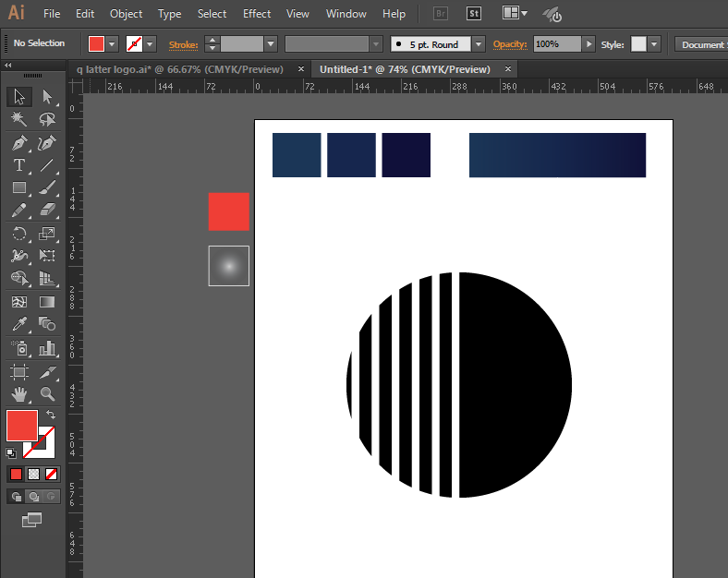Select the Zoom tool
This screenshot has height=578, width=728.
coord(47,394)
